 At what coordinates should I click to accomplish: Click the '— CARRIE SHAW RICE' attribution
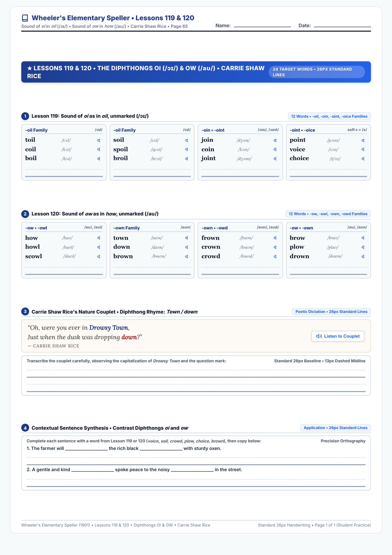point(53,346)
